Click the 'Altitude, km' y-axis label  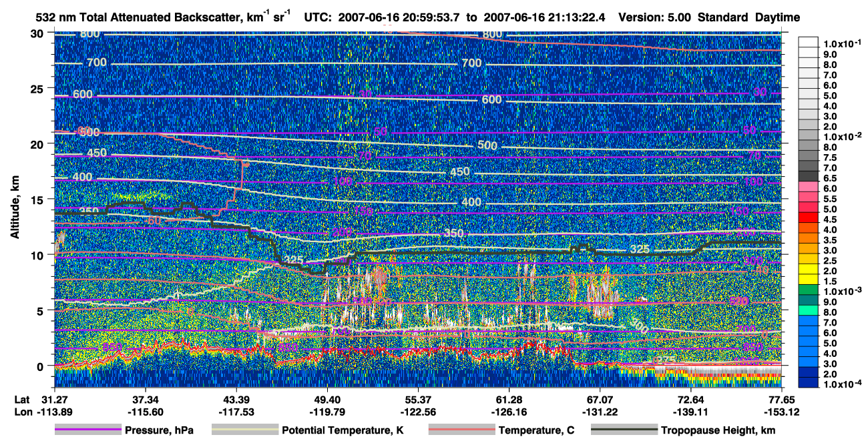[15, 209]
